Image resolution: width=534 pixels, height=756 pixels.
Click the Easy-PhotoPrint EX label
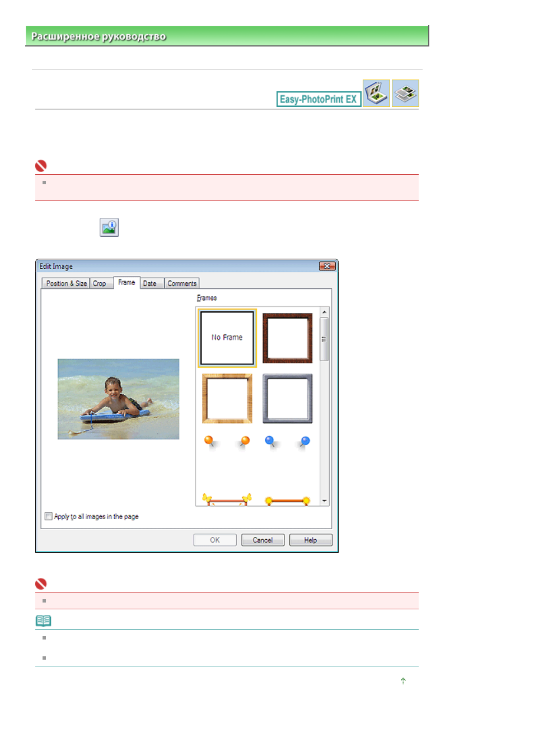click(x=318, y=99)
